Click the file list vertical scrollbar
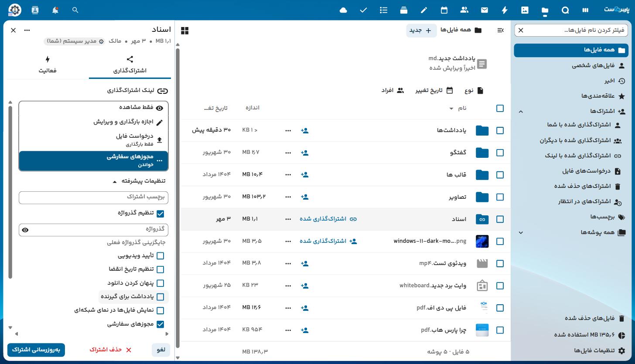The height and width of the screenshot is (364, 635). coord(178,198)
